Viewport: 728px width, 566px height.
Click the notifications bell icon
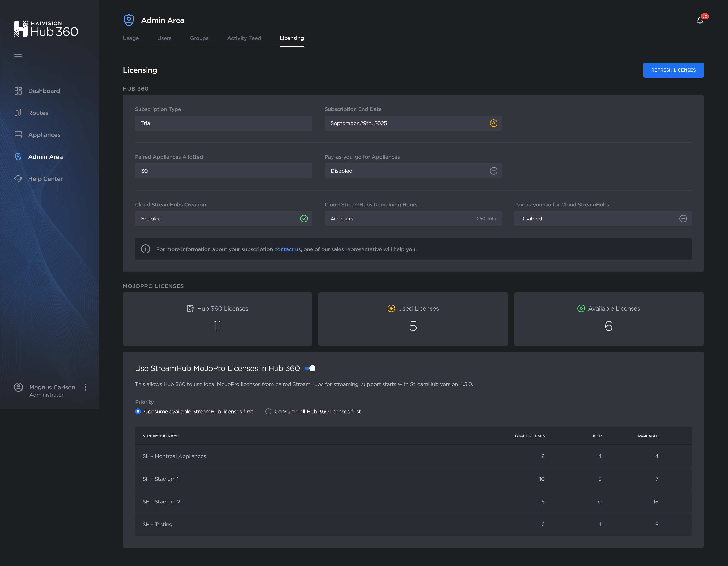pyautogui.click(x=700, y=21)
